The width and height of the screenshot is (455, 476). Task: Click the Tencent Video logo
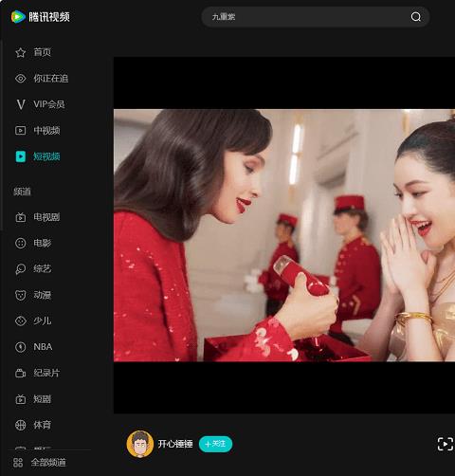click(x=41, y=17)
